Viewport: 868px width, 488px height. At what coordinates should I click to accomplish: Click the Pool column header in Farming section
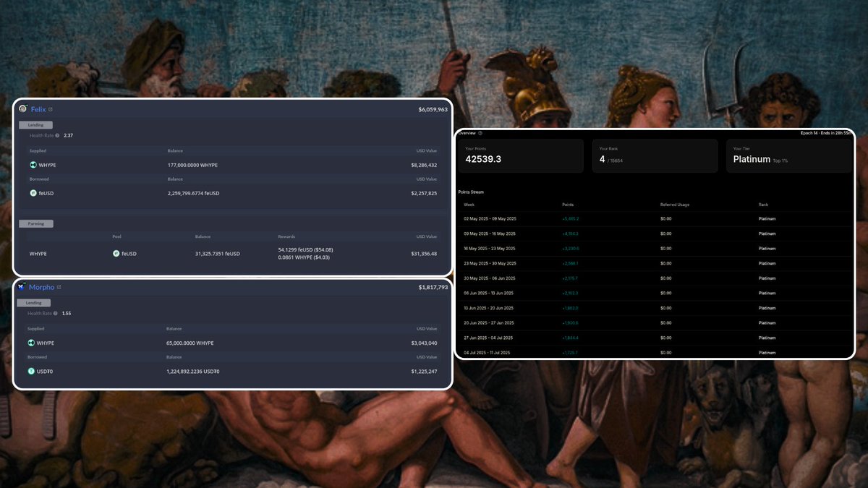point(116,236)
